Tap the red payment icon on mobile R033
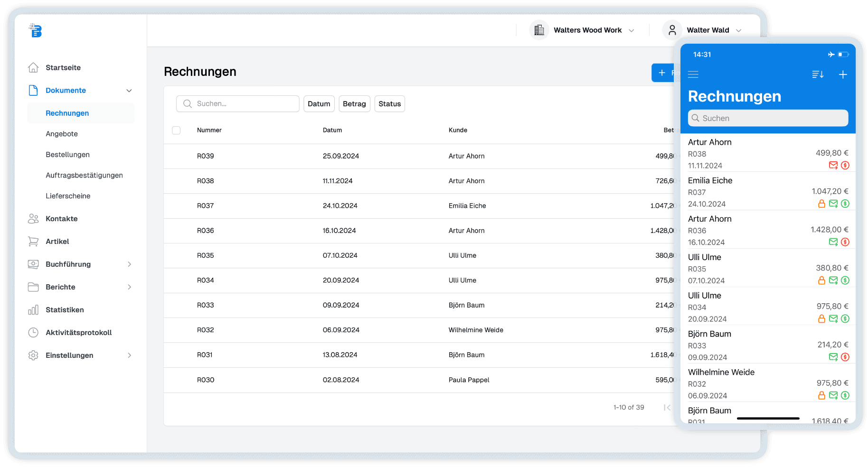This screenshot has height=467, width=868. (845, 357)
